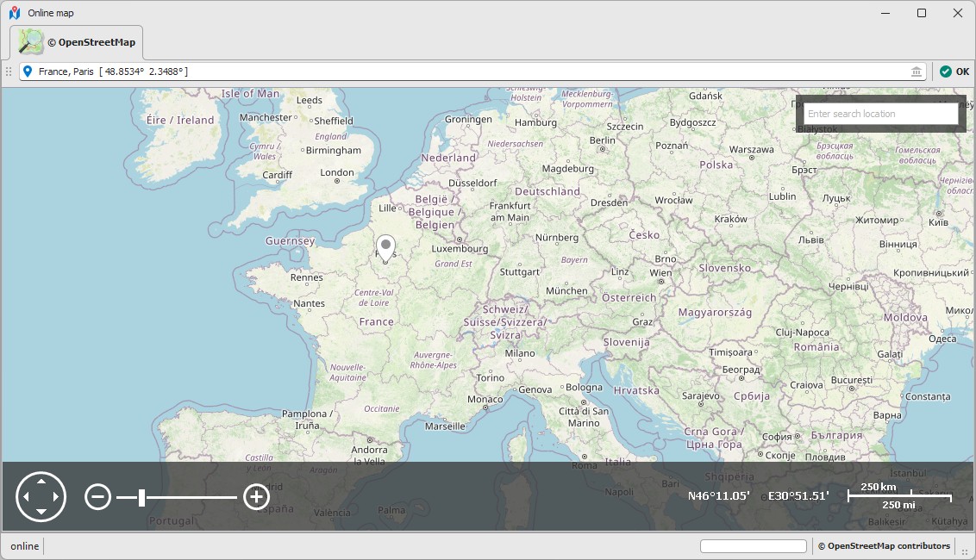The width and height of the screenshot is (976, 560).
Task: Click the 250 km scale label
Action: pyautogui.click(x=879, y=487)
